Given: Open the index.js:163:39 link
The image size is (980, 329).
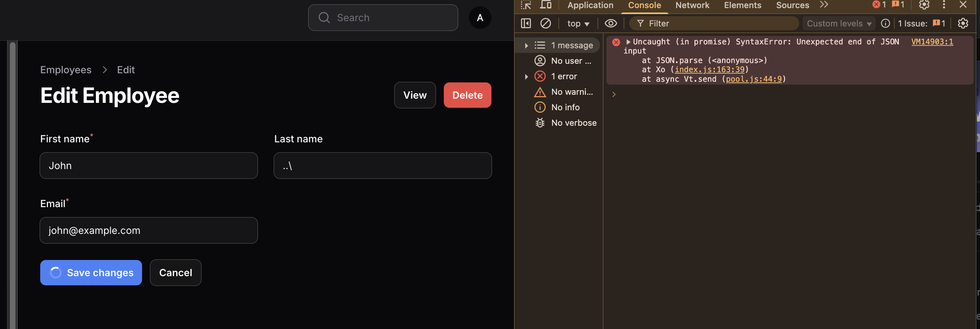Looking at the screenshot, I should [x=709, y=70].
